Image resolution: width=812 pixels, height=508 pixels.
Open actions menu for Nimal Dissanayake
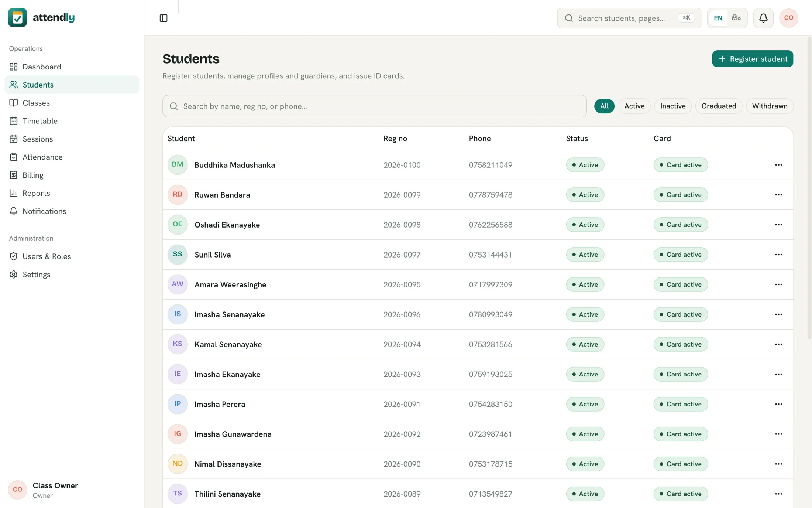778,464
